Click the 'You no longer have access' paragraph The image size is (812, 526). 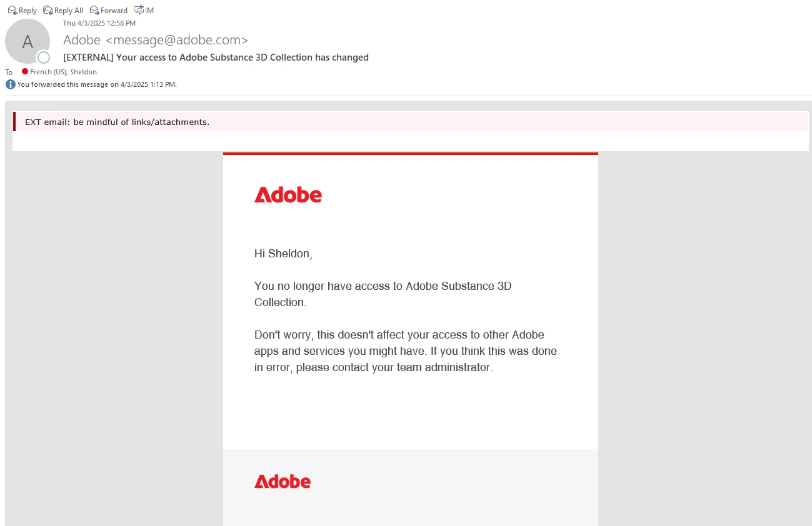click(383, 294)
